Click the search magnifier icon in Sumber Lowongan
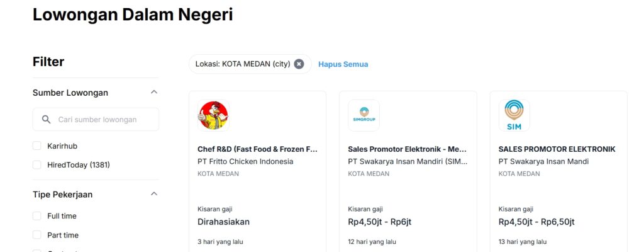The width and height of the screenshot is (644, 252). [x=47, y=120]
